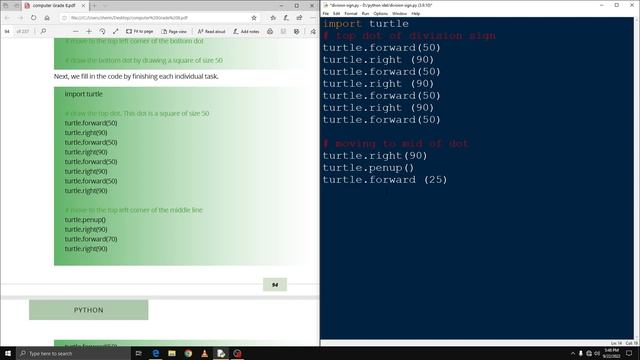The height and width of the screenshot is (360, 640).
Task: Click the 'moving to mid of dot' comment
Action: pyautogui.click(x=396, y=144)
